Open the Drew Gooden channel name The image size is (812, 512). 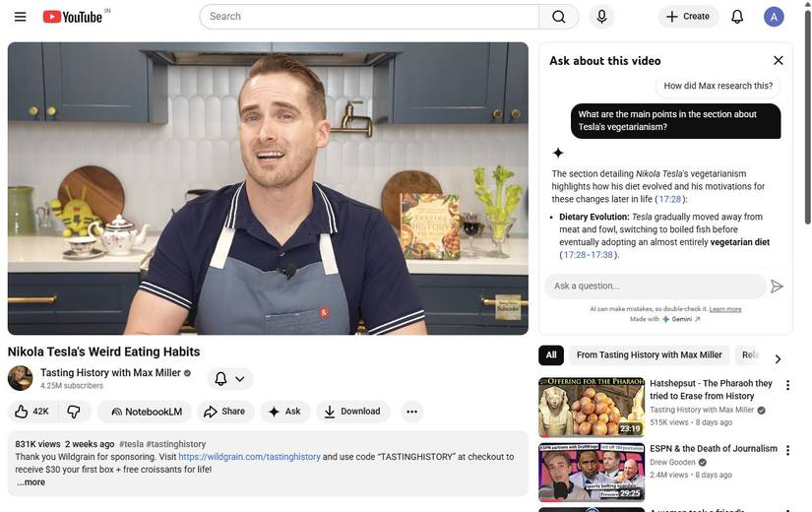(x=672, y=462)
